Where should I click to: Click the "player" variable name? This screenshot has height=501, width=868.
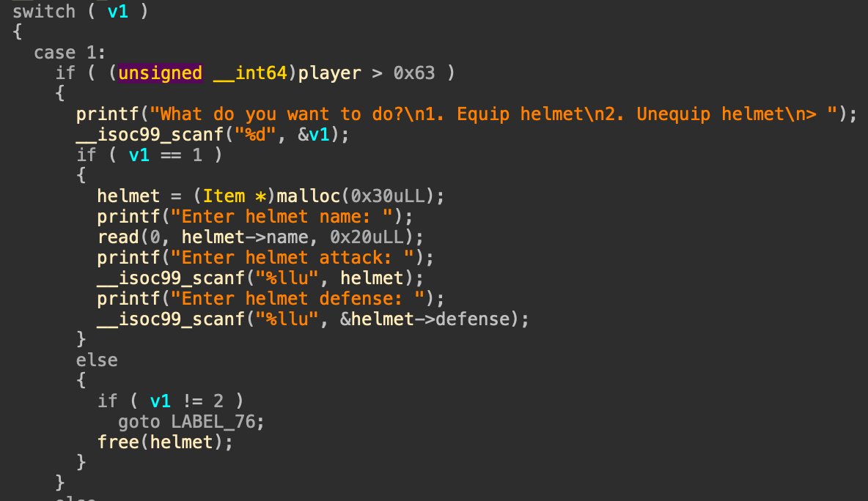click(x=330, y=73)
